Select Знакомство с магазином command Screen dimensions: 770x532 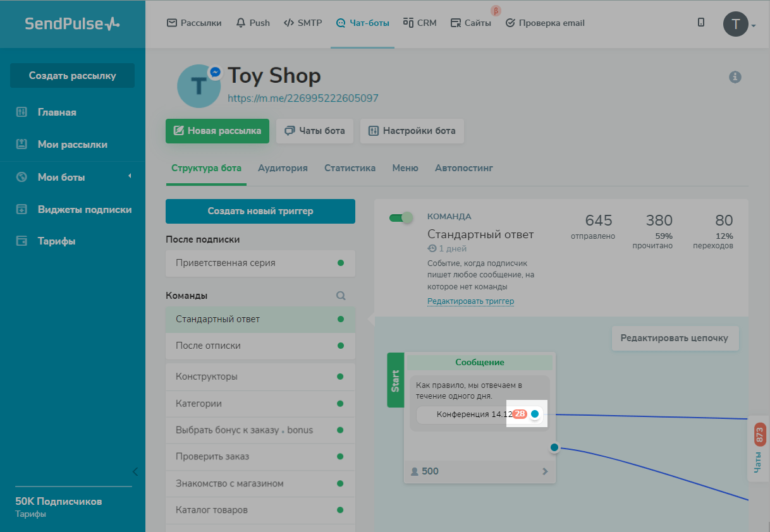pos(260,483)
